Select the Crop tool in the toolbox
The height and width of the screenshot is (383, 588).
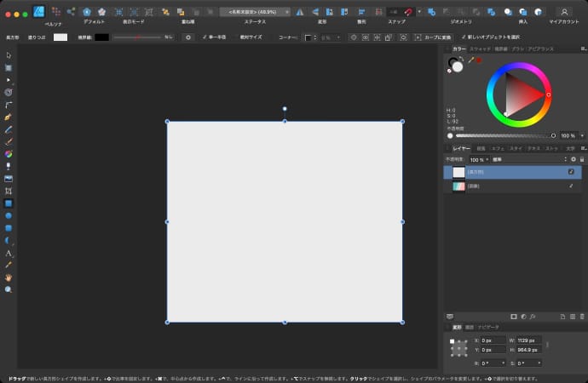[9, 191]
